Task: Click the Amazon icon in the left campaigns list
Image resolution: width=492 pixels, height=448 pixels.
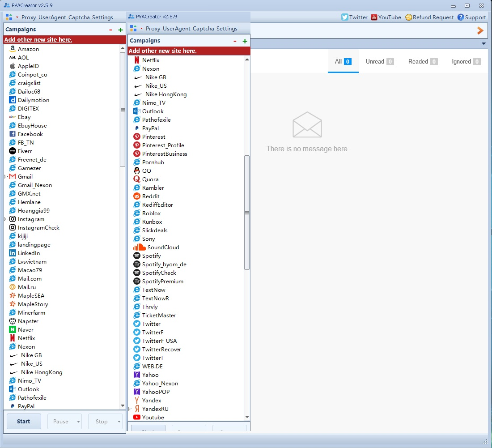Action: point(12,49)
